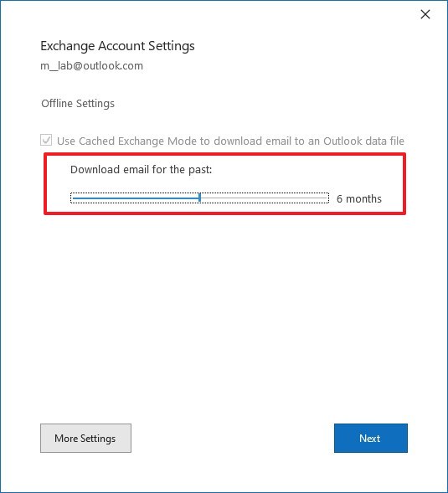This screenshot has width=448, height=493.
Task: Click the download email duration slider thumb
Action: click(200, 198)
